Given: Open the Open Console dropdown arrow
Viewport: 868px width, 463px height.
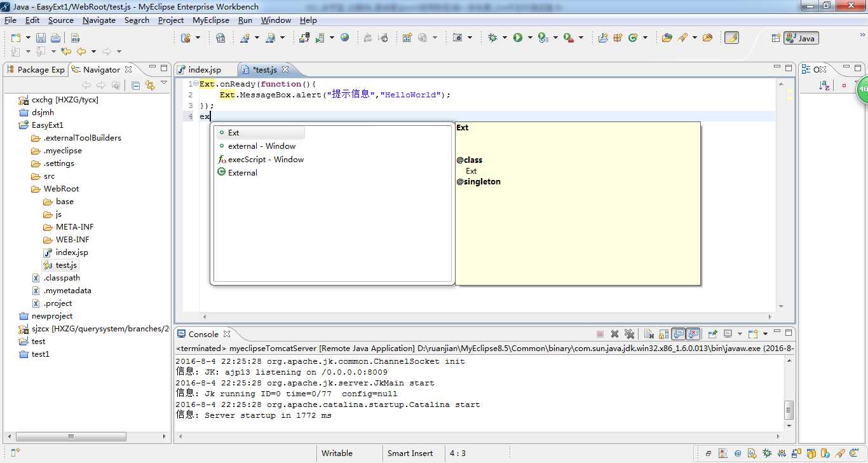Looking at the screenshot, I should click(x=765, y=334).
